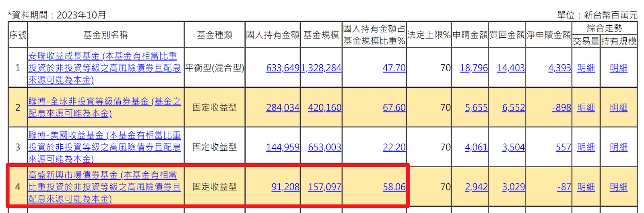The image size is (644, 213).
Task: Open 持有規模 明細 for 高盛新興市場債券基金 row
Action: point(619,187)
